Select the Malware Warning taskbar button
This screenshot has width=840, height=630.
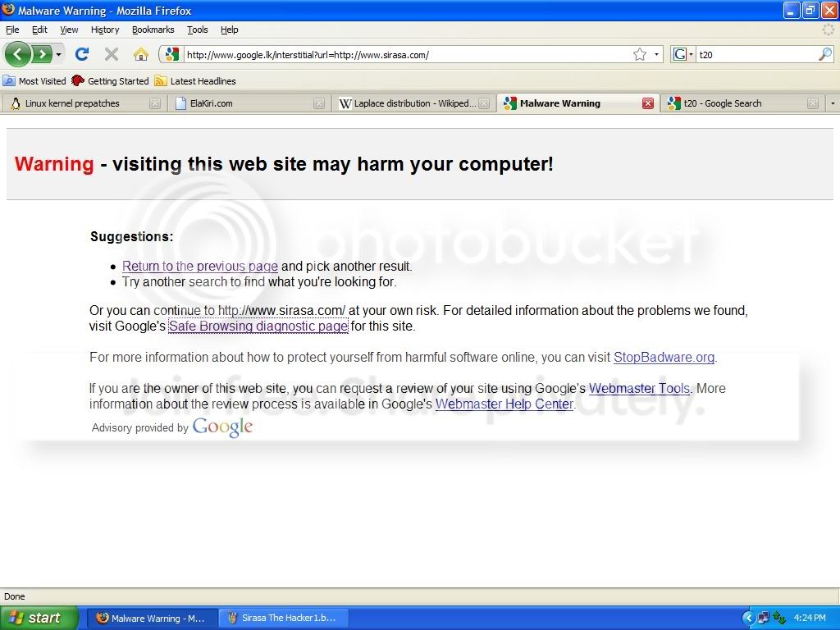coord(151,618)
